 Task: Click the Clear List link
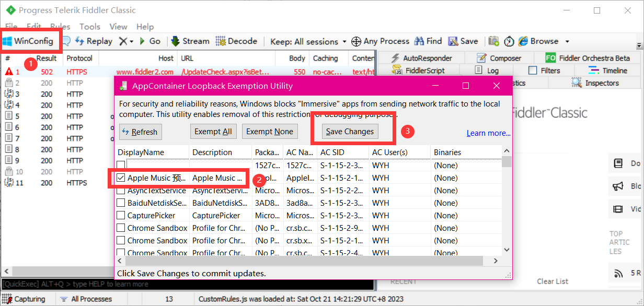[553, 281]
